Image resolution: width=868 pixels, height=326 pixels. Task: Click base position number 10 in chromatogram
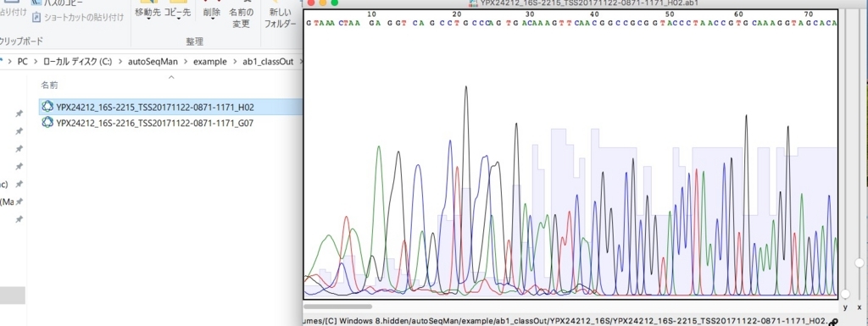[x=371, y=14]
